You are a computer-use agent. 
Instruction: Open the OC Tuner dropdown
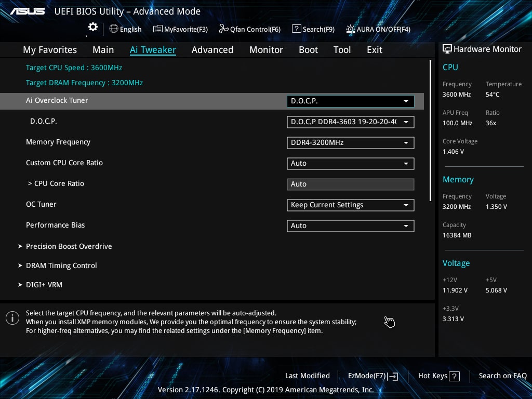(x=351, y=205)
